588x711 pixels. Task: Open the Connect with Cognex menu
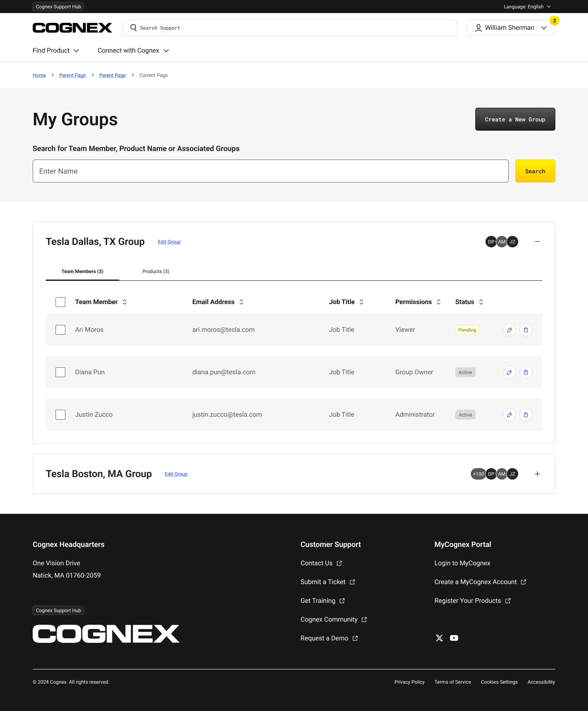[133, 51]
